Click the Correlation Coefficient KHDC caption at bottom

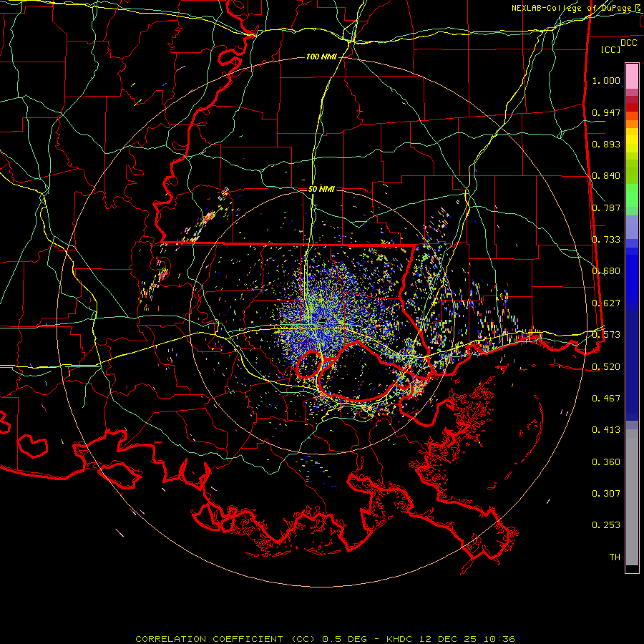point(325,639)
